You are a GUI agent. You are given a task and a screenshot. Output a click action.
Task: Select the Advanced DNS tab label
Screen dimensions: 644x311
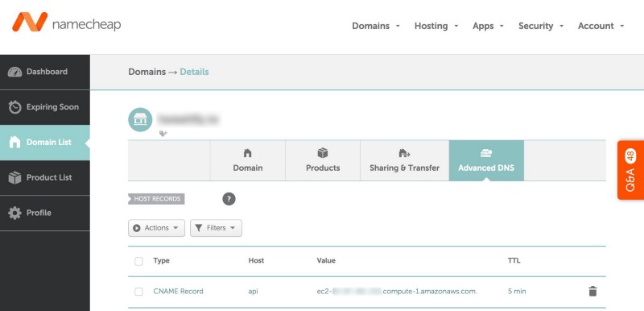pyautogui.click(x=486, y=168)
